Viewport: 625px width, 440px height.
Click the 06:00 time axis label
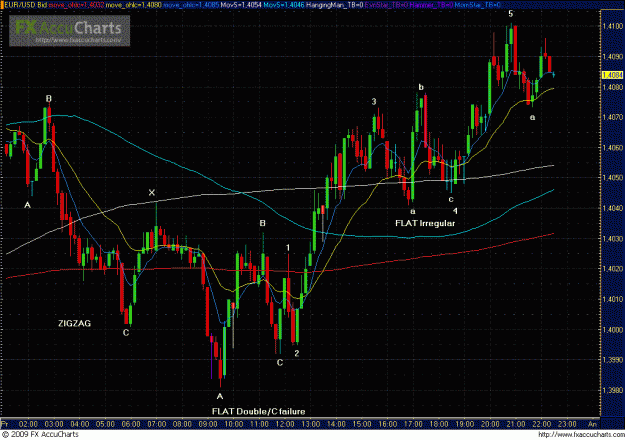pos(131,424)
